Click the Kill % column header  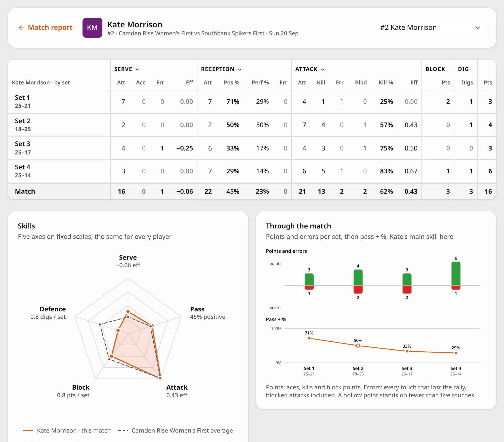386,83
